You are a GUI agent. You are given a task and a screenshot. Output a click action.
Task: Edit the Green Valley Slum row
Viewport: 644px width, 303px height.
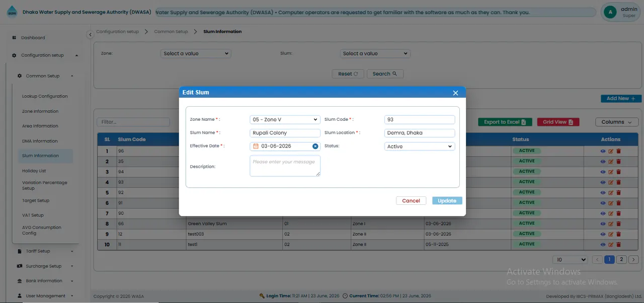pyautogui.click(x=611, y=223)
